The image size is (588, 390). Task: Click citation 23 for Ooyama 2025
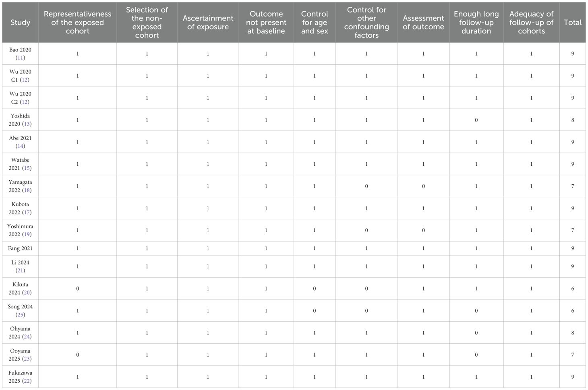coord(27,359)
